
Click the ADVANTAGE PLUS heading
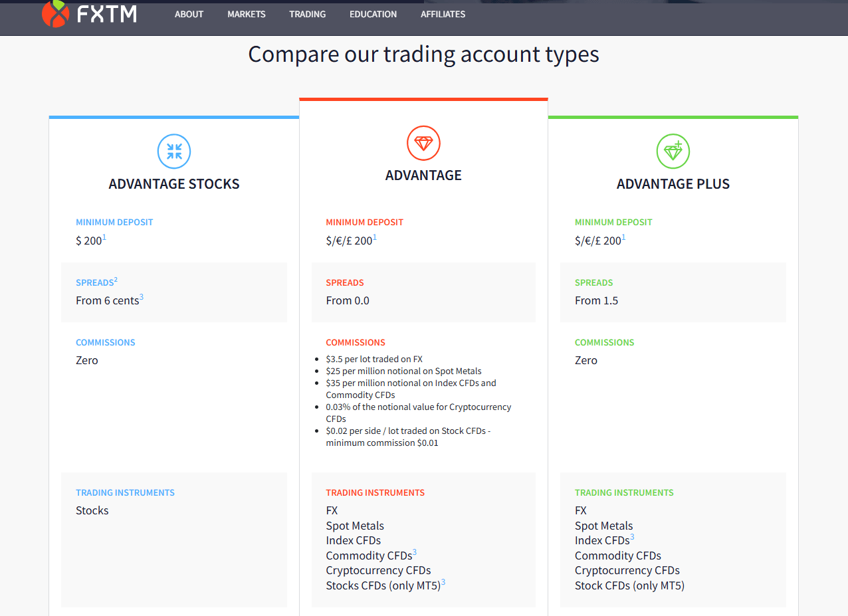pos(673,184)
